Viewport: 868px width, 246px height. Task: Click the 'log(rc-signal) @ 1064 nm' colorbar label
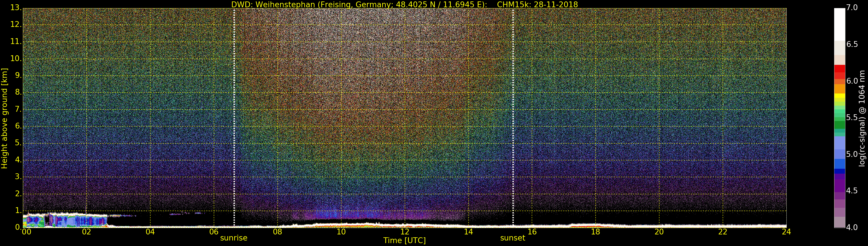(x=862, y=118)
